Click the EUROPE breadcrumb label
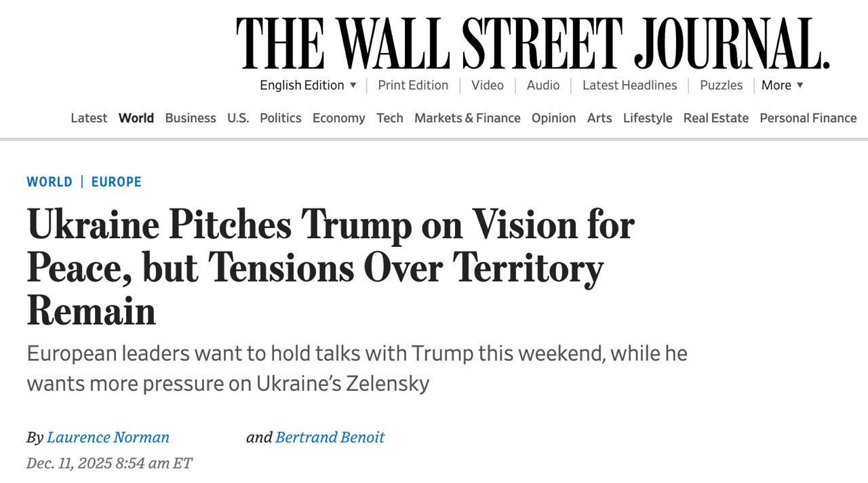The image size is (868, 483). [117, 182]
